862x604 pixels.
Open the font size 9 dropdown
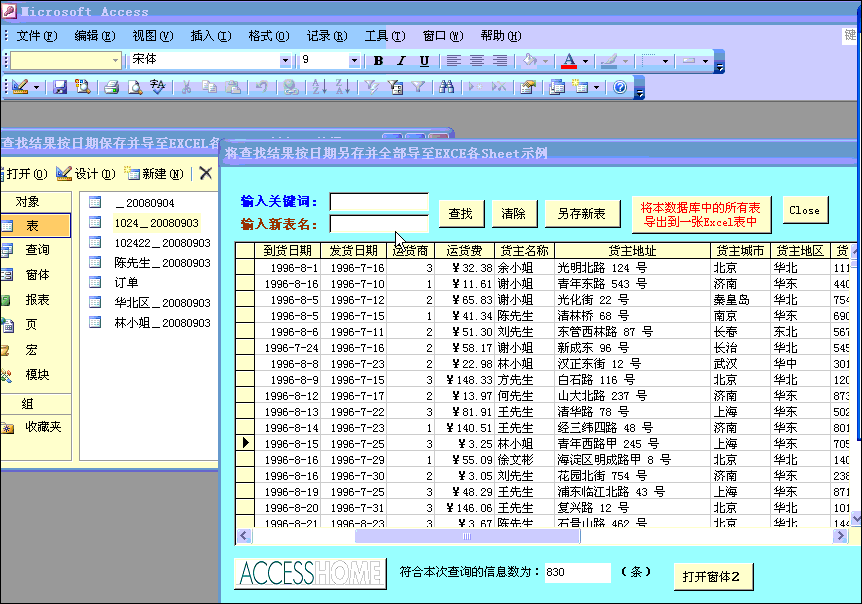click(355, 60)
